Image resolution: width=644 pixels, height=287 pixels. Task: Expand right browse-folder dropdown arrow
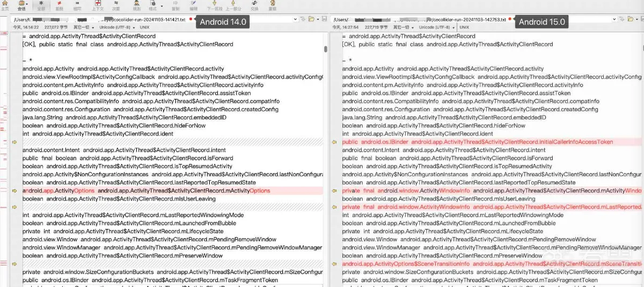coord(637,19)
